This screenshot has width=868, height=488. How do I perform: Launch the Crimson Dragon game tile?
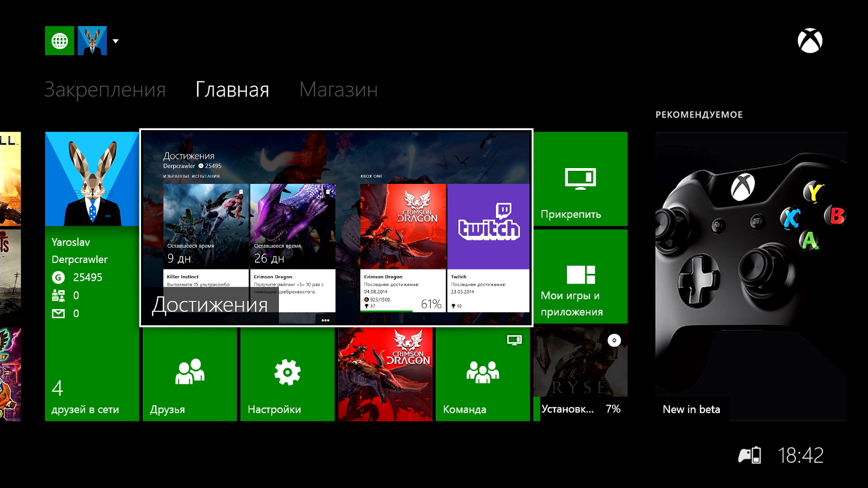pos(385,374)
